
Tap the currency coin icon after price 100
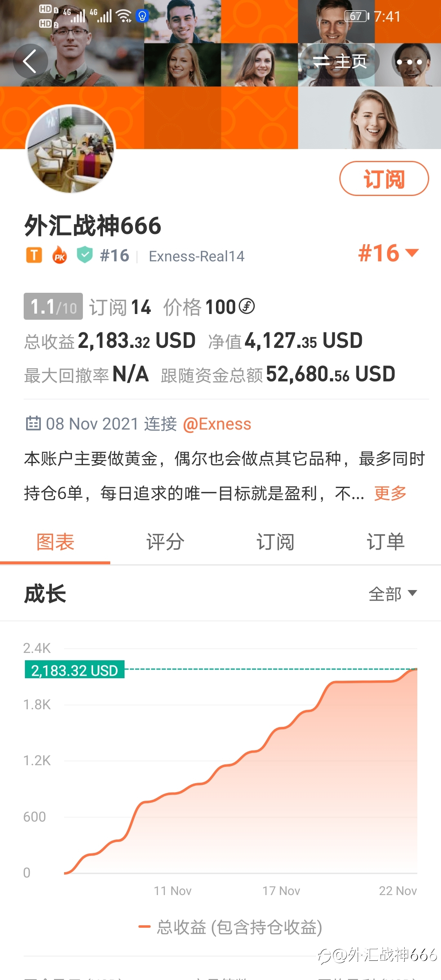coord(247,306)
